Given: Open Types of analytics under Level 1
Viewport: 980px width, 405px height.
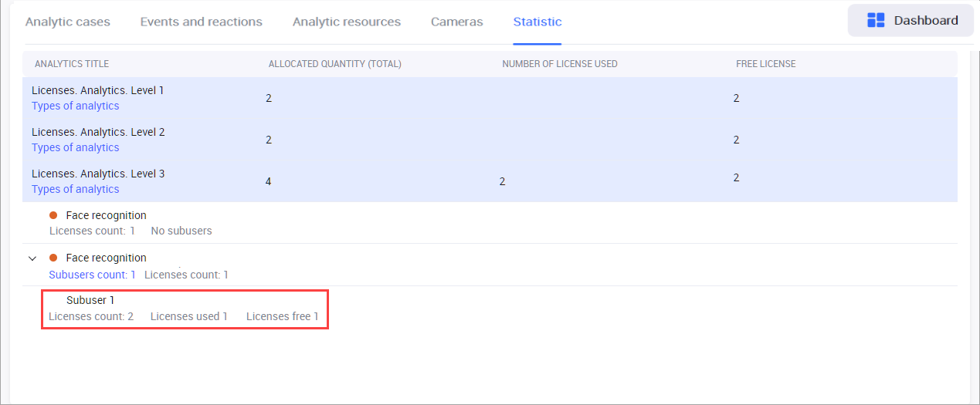Looking at the screenshot, I should pos(76,106).
